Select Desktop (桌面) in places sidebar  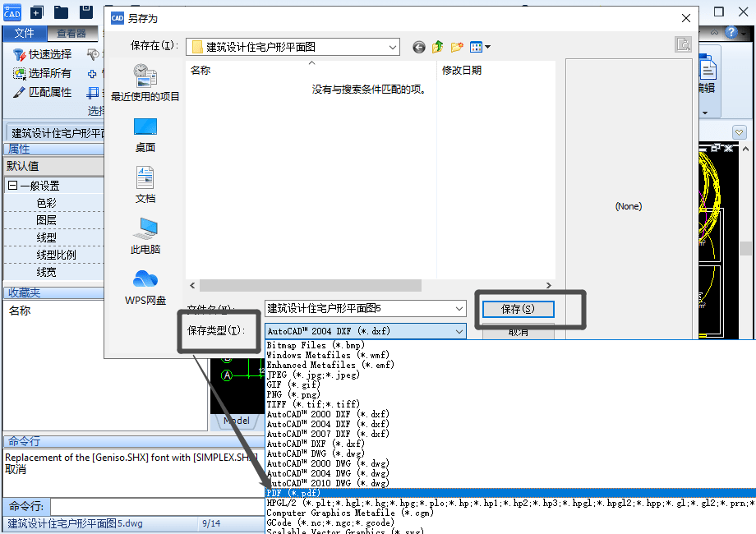[x=145, y=136]
